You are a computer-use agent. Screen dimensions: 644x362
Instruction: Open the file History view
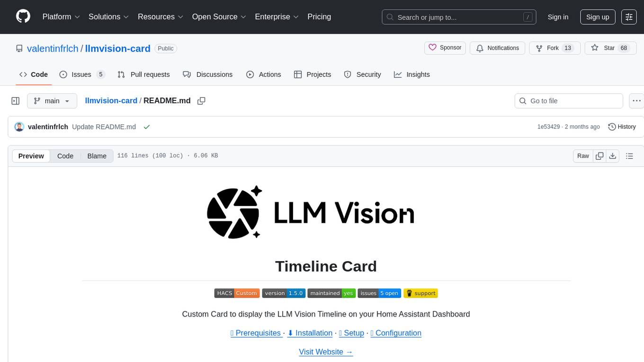(622, 127)
